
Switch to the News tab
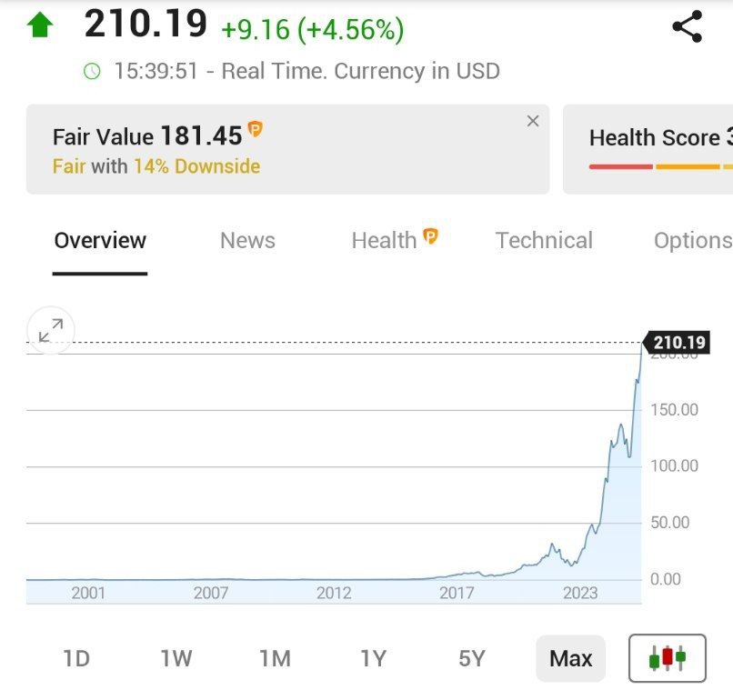(x=247, y=240)
